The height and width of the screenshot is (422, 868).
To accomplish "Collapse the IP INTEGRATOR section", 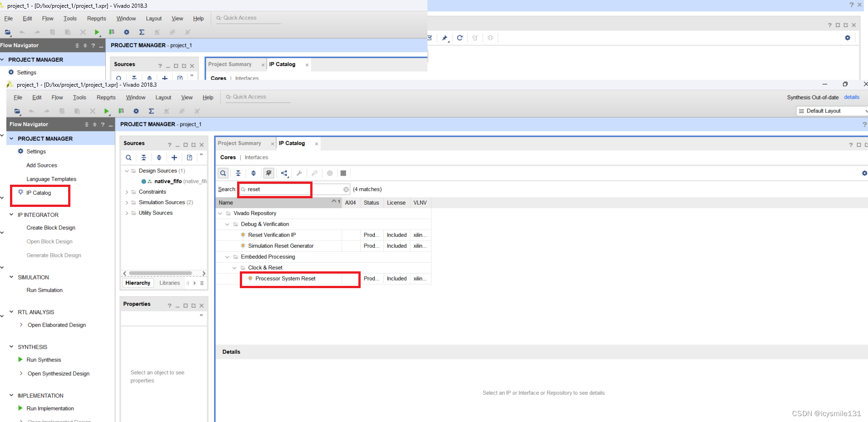I will click(11, 215).
